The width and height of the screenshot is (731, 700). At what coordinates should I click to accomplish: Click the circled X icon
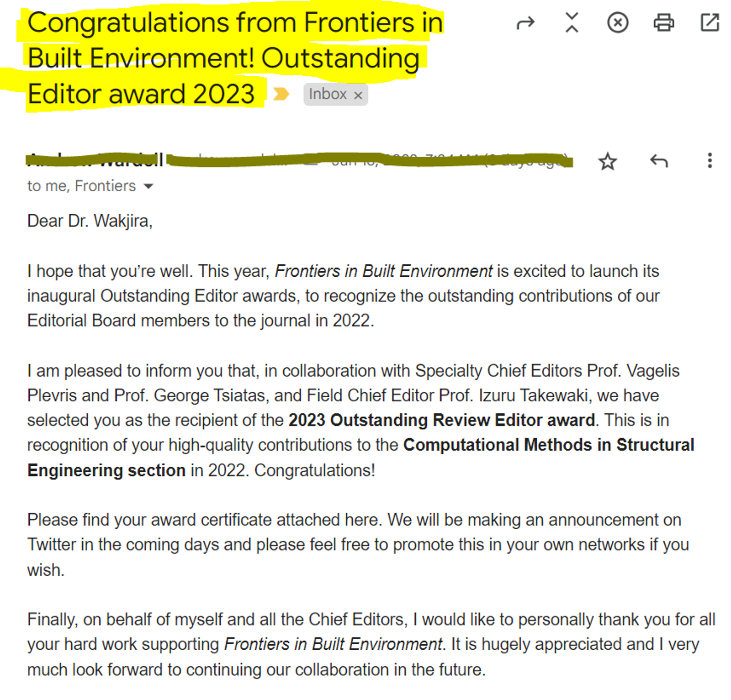pos(618,22)
